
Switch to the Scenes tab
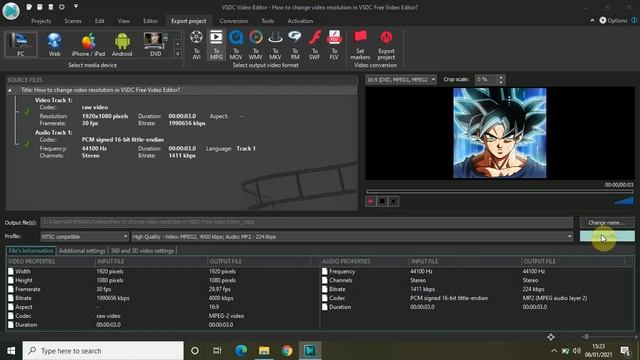(73, 21)
